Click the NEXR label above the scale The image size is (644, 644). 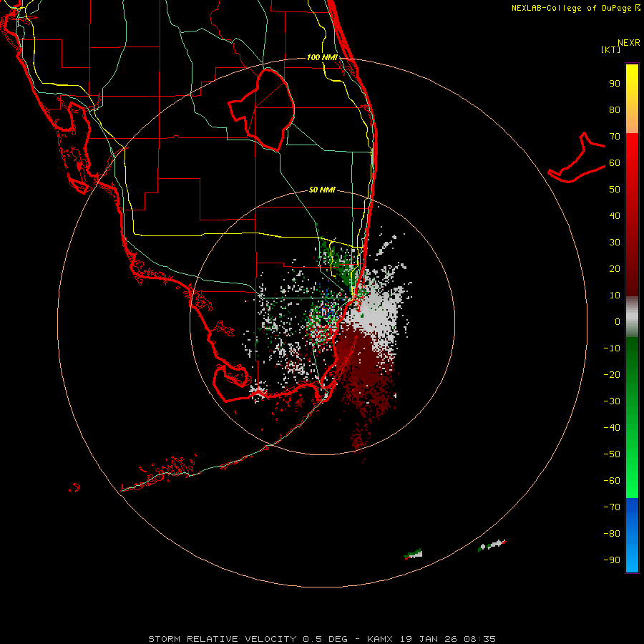pos(629,43)
